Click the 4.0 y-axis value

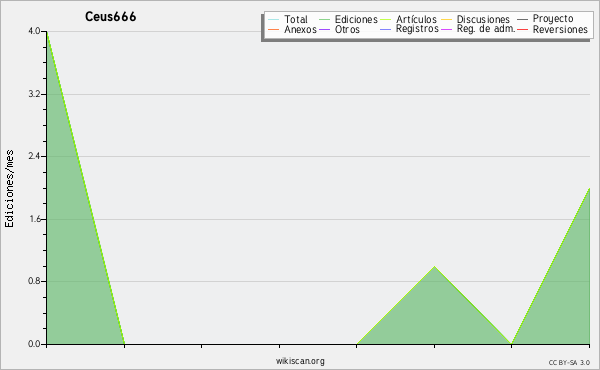pyautogui.click(x=34, y=31)
